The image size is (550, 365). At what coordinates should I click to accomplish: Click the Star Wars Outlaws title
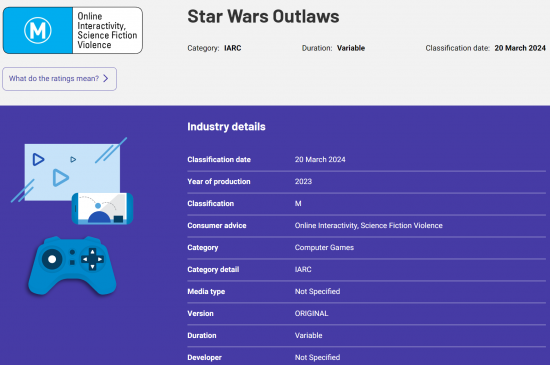click(263, 16)
